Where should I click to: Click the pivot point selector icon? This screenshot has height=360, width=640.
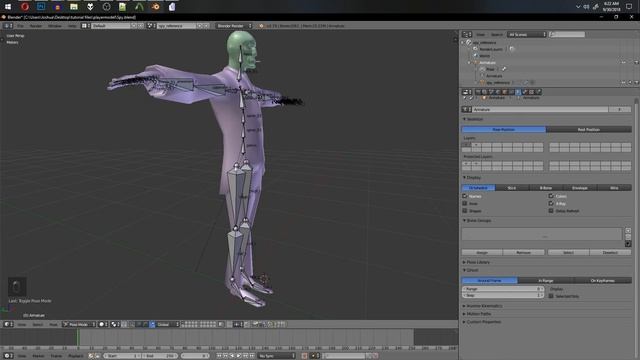[115, 324]
